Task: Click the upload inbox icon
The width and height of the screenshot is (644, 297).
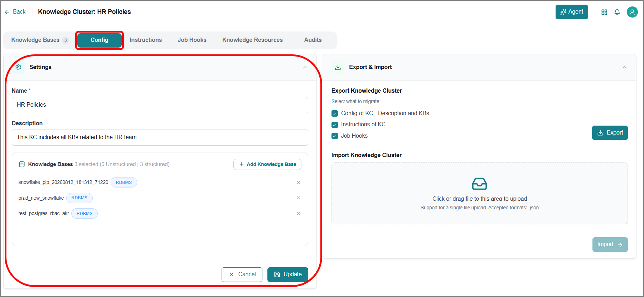Action: (479, 184)
